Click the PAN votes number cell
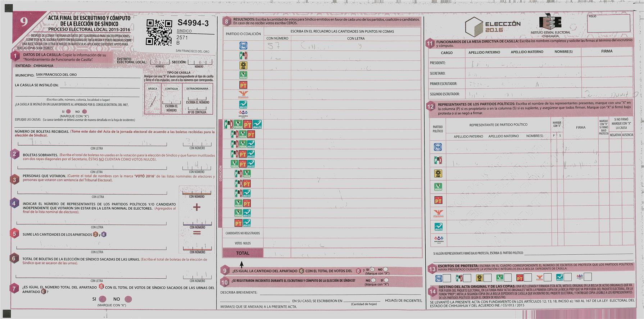The width and height of the screenshot is (644, 319). [277, 46]
